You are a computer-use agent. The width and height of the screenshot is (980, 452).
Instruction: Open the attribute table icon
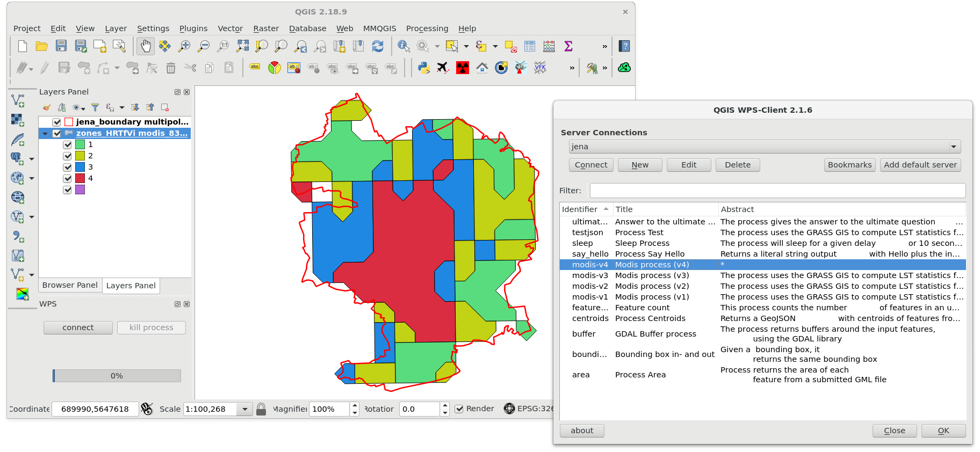point(530,46)
